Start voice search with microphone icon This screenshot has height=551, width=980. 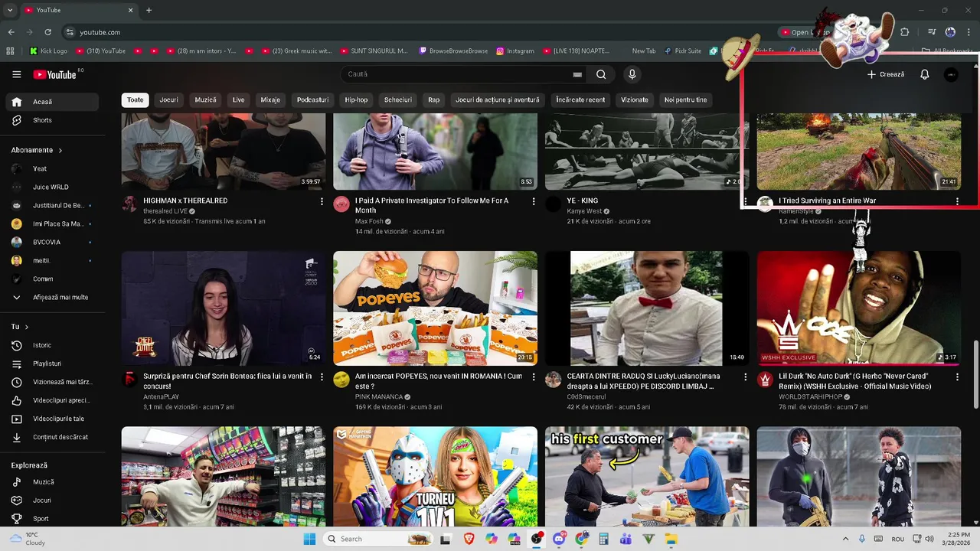(632, 74)
